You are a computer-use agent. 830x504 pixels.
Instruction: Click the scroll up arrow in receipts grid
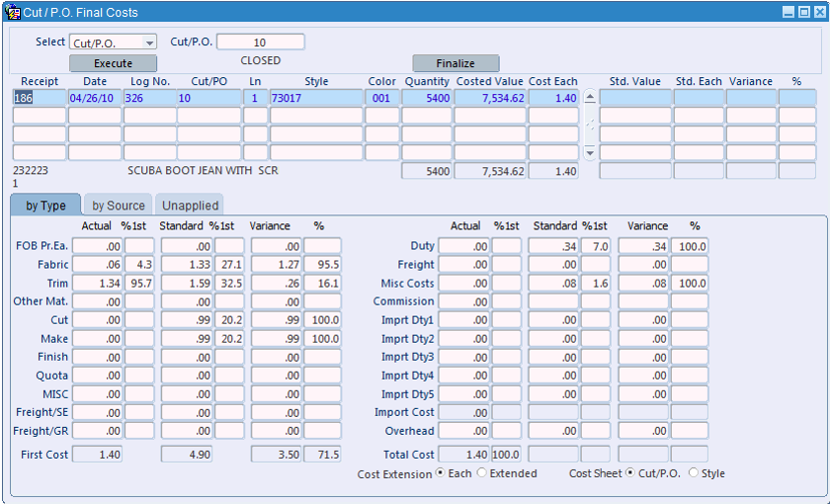[590, 98]
